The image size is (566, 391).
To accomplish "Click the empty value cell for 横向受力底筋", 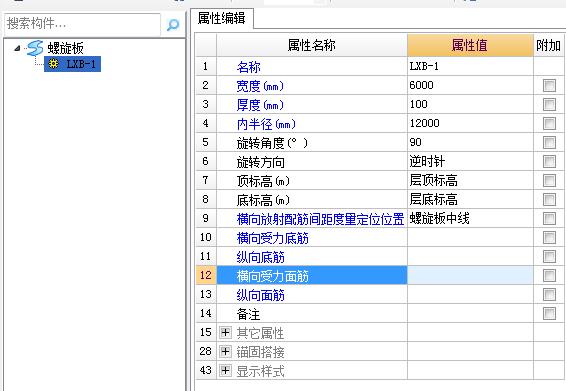I will coord(470,238).
